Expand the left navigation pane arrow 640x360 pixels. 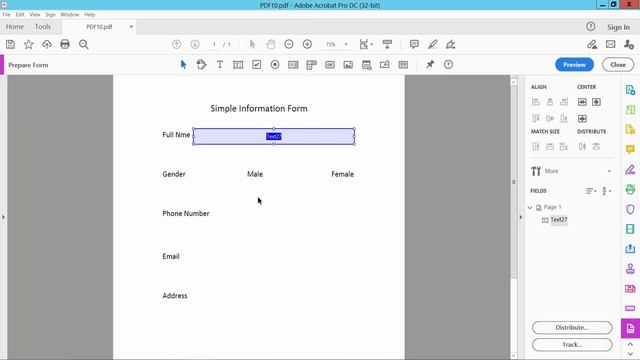click(x=3, y=217)
